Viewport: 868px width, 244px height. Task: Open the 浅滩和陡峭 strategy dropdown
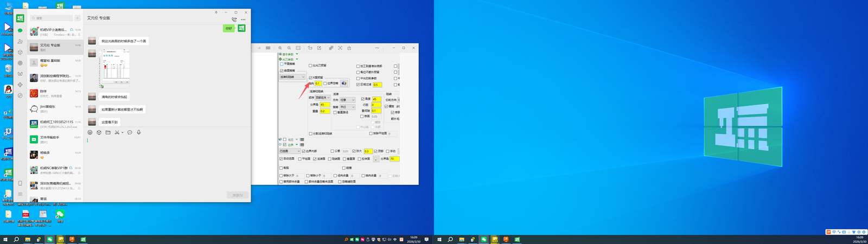[293, 77]
